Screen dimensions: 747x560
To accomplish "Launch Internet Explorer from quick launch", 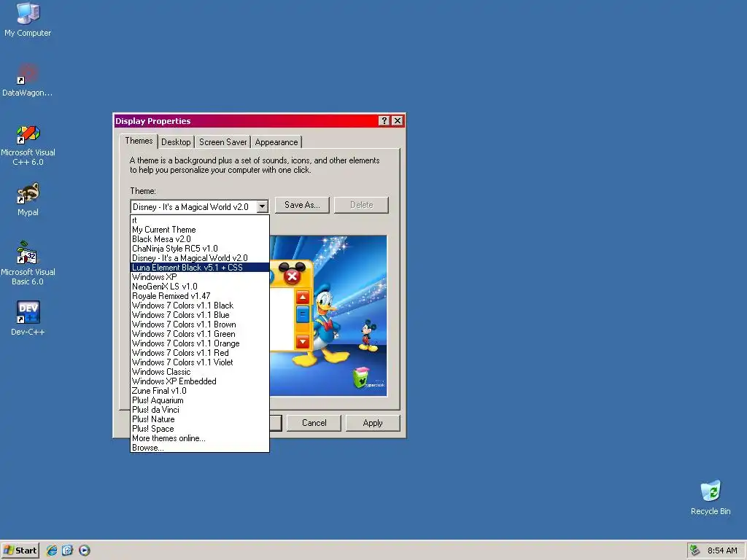I will (52, 551).
